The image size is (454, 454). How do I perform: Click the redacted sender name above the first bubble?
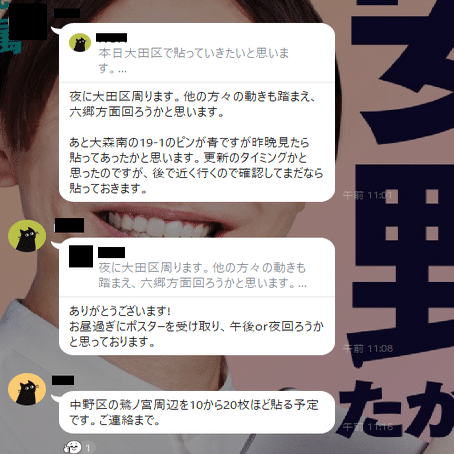point(67,13)
